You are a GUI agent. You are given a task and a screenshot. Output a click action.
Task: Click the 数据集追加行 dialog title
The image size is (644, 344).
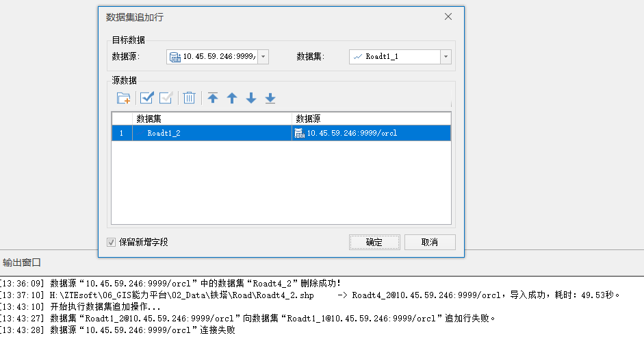click(x=135, y=17)
